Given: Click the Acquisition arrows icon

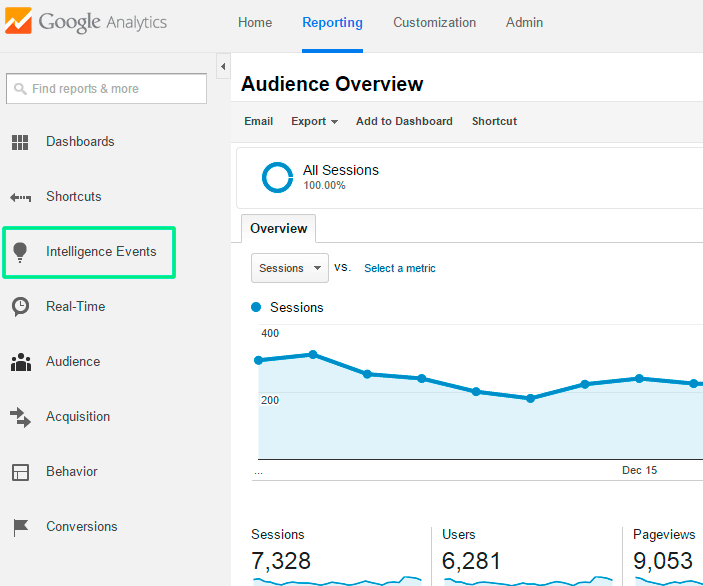Looking at the screenshot, I should tap(20, 417).
